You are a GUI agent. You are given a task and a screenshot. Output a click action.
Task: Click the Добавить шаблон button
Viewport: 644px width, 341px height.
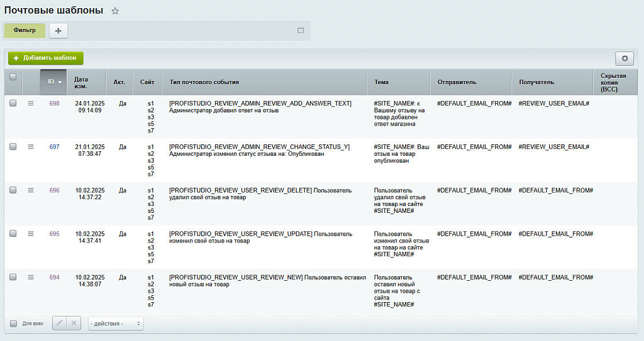[45, 58]
